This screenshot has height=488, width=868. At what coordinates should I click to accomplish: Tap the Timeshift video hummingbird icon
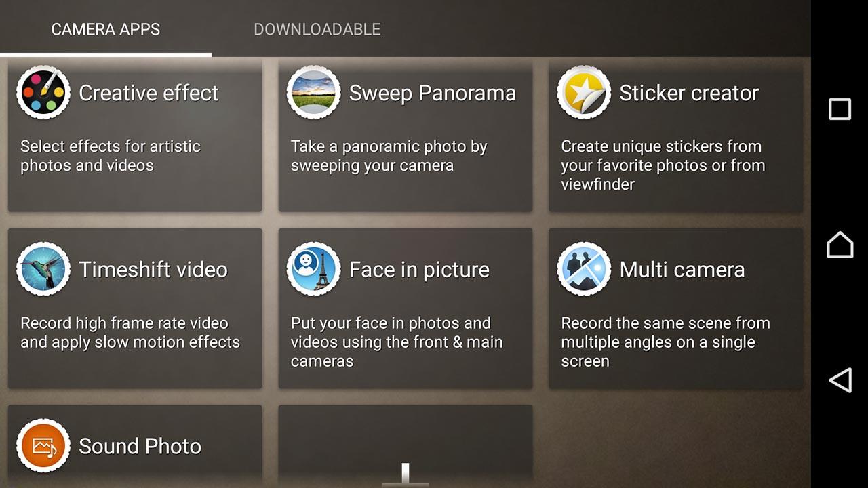[x=43, y=269]
